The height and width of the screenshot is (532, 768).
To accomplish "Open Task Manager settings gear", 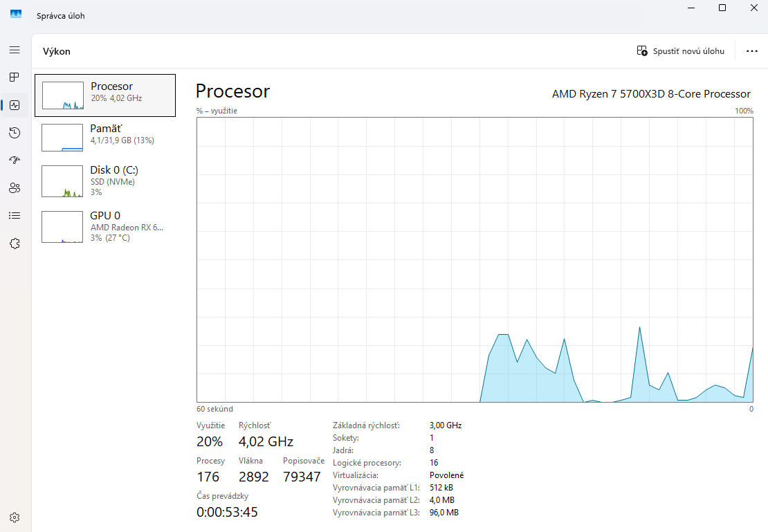I will pos(15,517).
